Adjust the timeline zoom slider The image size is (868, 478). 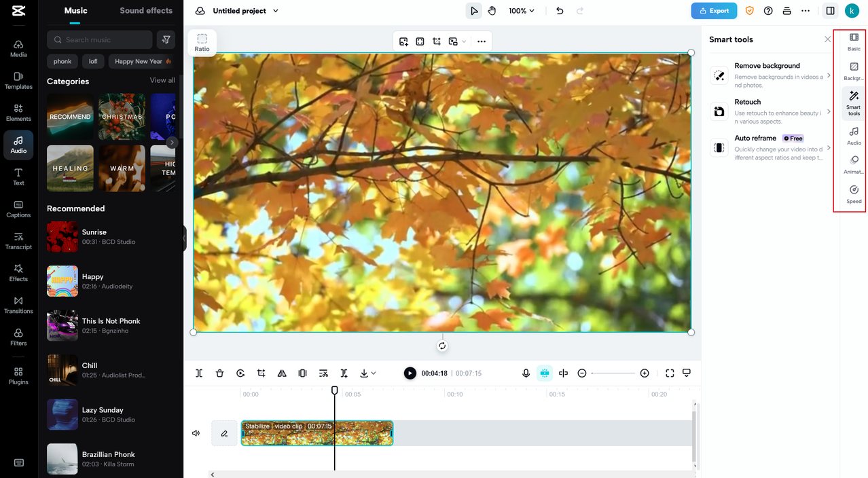(x=613, y=373)
